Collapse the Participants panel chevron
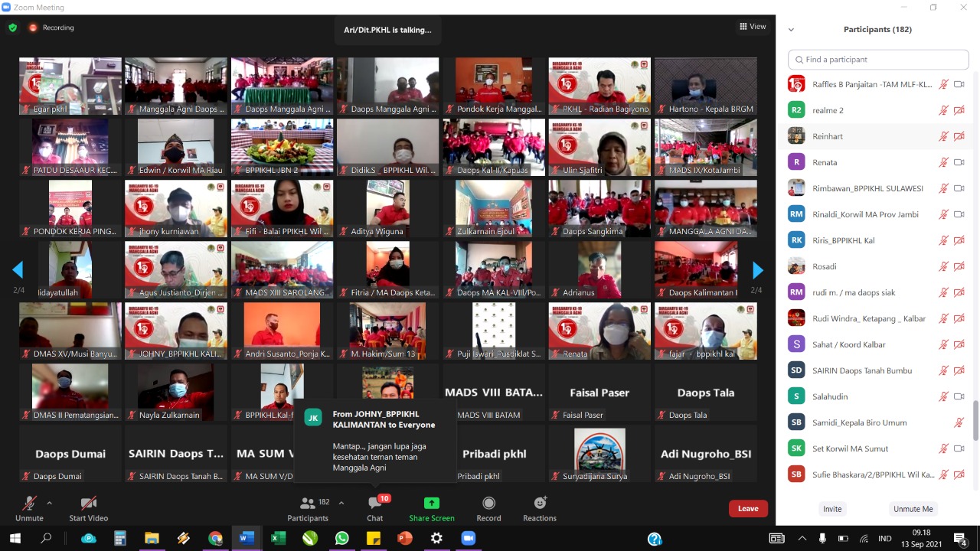This screenshot has height=551, width=980. point(791,30)
